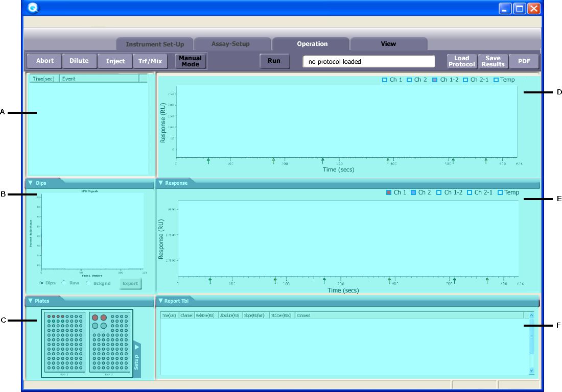Click the Trf/Mix button
Viewport: 562px width, 392px height.
150,61
